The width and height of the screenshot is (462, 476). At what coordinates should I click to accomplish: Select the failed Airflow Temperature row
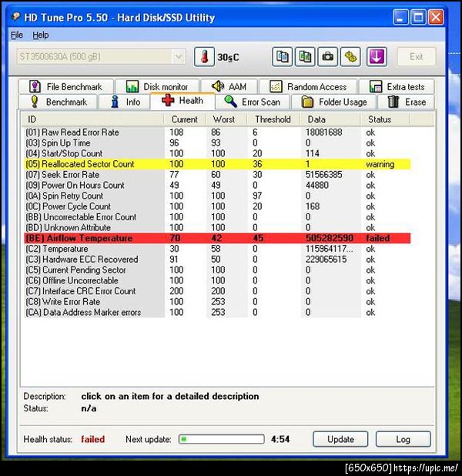click(217, 238)
